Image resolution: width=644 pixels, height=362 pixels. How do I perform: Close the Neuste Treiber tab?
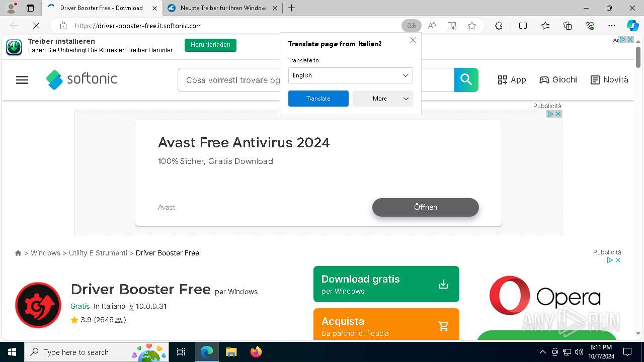click(x=275, y=8)
